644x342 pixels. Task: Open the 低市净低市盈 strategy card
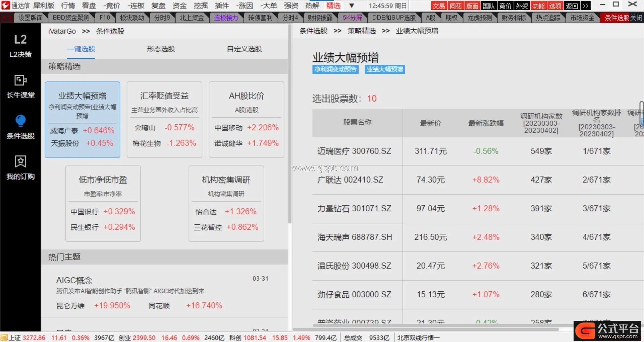click(x=103, y=204)
